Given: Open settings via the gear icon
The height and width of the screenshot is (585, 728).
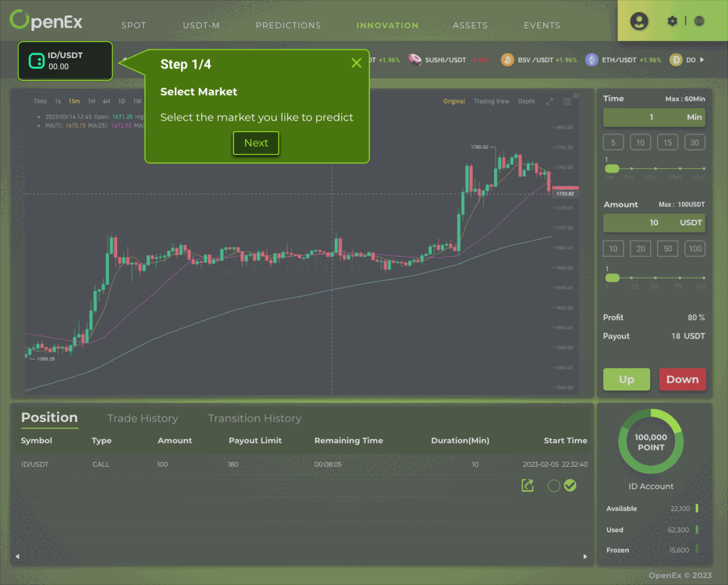Looking at the screenshot, I should point(672,21).
